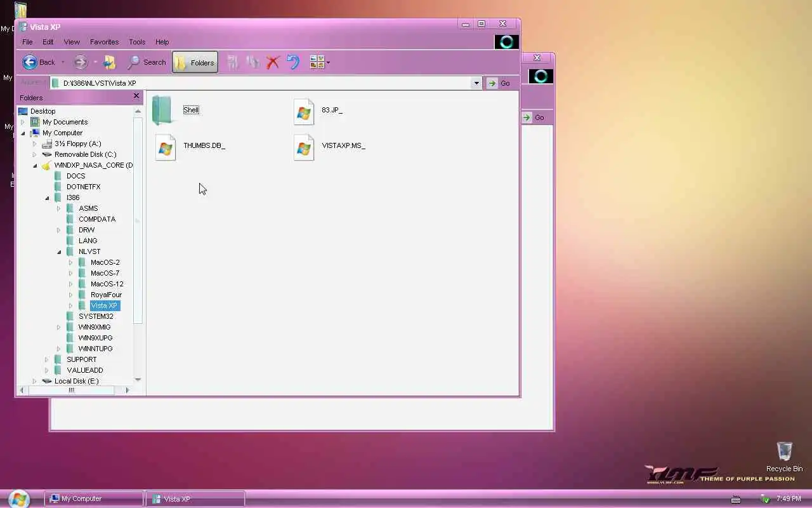Open the Start menu orb
812x508 pixels.
click(18, 498)
